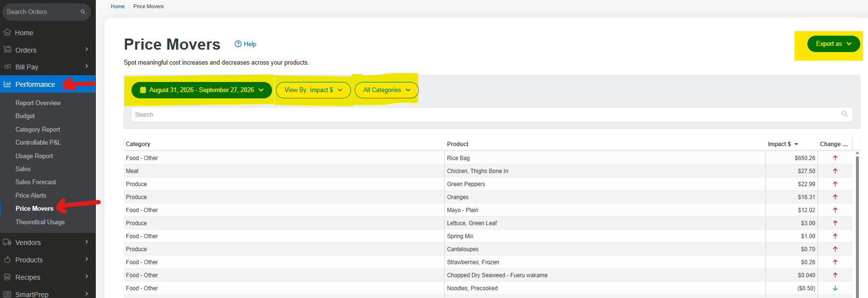Expand the SmartPrep submenu chevron
868x298 pixels.
[87, 294]
